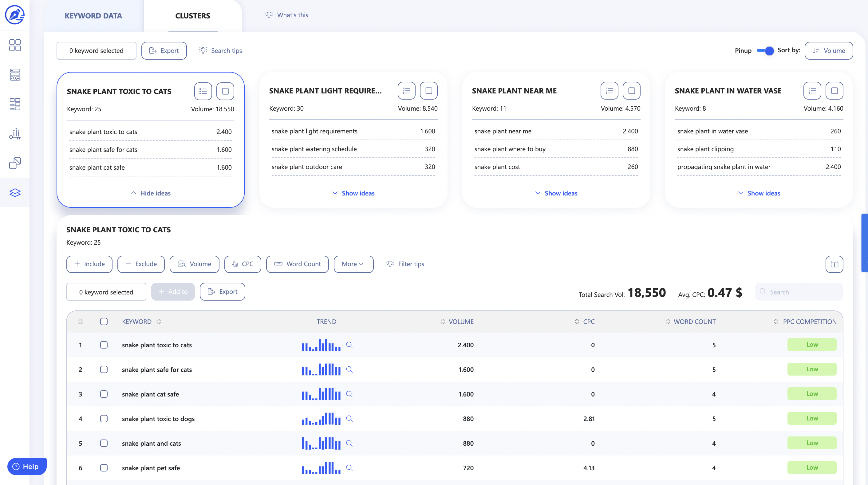Toggle the Pinup switch
Viewport: 868px width, 485px height.
(x=765, y=50)
